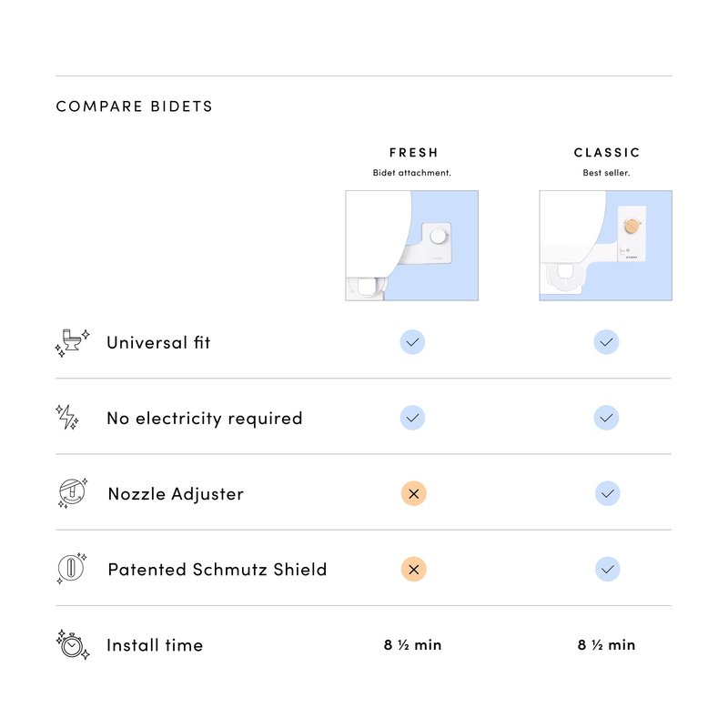Click the Classic no electricity checkmark
The width and height of the screenshot is (728, 728).
coord(606,418)
